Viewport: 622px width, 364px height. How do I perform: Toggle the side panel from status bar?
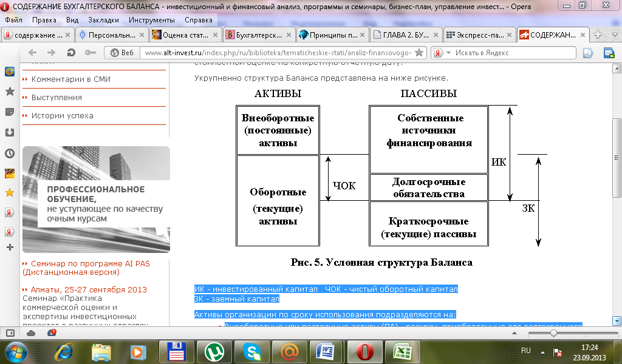point(10,333)
